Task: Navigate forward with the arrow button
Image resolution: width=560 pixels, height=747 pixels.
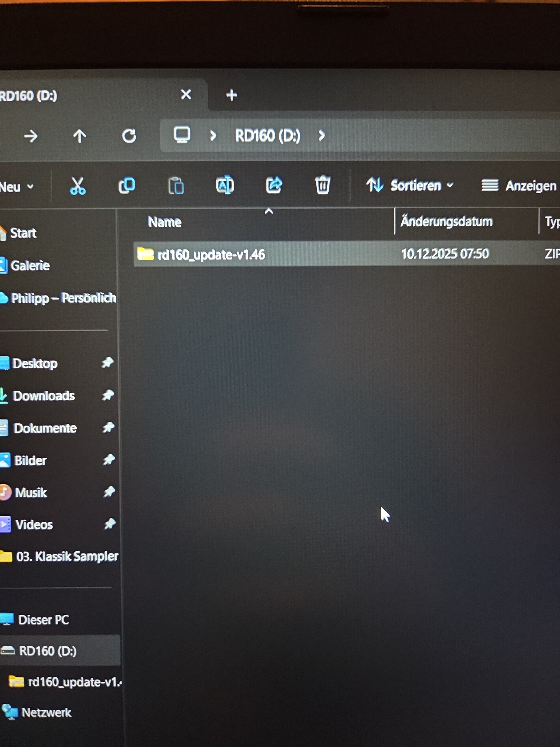Action: tap(31, 136)
